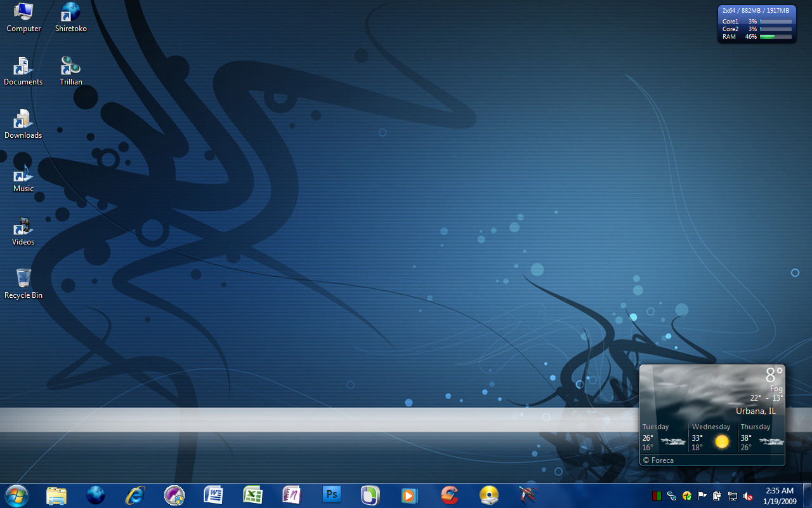Open Photoshop from the taskbar

tap(331, 495)
